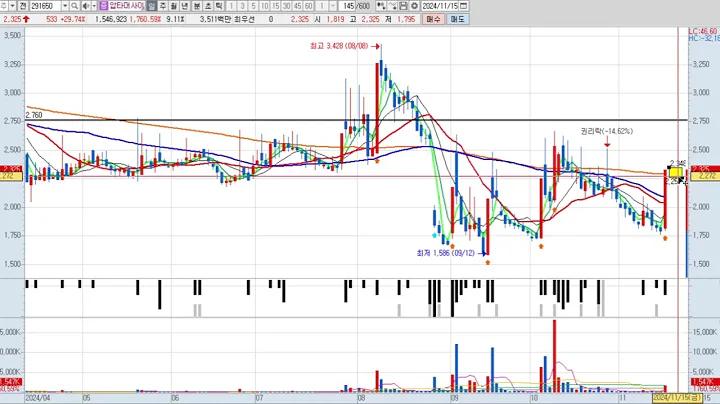Click the 최우선 label in quote bar
Image resolution: width=720 pixels, height=404 pixels.
pyautogui.click(x=244, y=19)
